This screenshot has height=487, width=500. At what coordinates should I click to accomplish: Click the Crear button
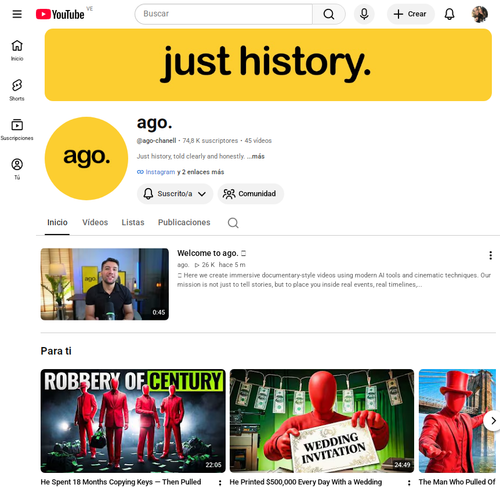pos(410,14)
